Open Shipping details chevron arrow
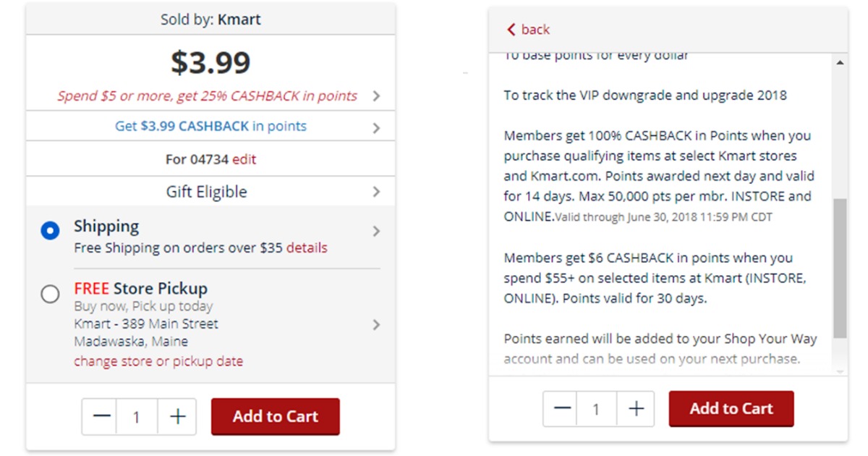Viewport: 868px width, 456px height. pos(376,232)
